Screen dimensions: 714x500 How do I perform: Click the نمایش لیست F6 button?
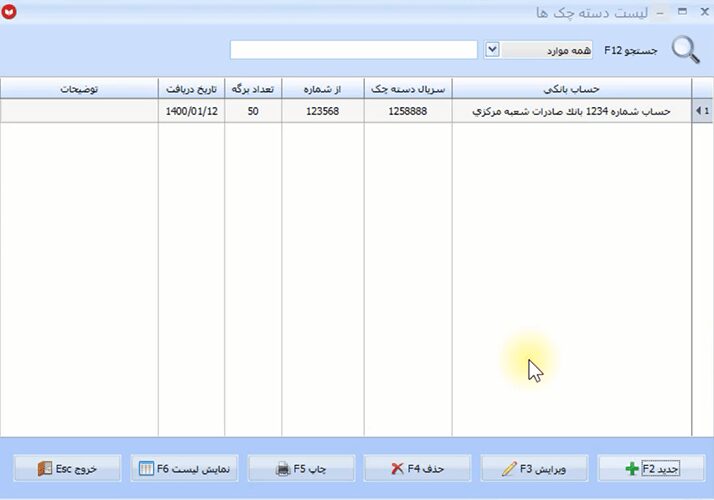[x=184, y=468]
